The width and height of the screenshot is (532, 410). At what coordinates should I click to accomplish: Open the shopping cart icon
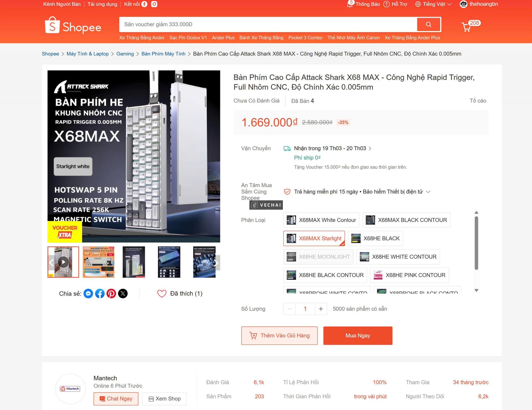[x=467, y=27]
